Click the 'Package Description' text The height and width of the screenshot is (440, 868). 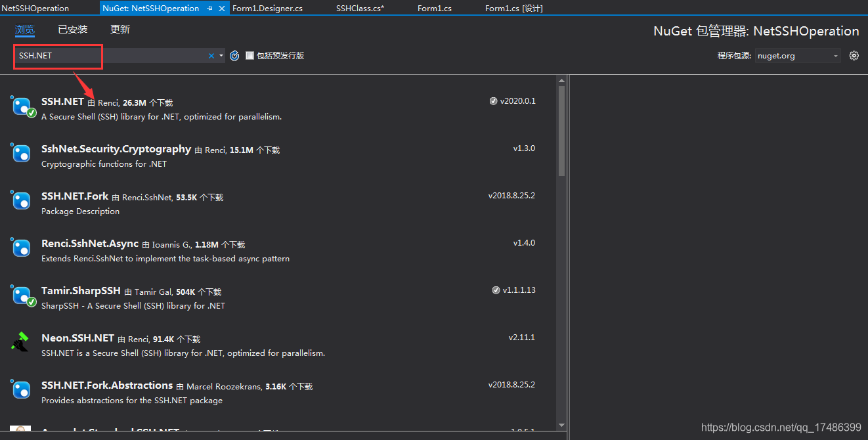pyautogui.click(x=80, y=211)
